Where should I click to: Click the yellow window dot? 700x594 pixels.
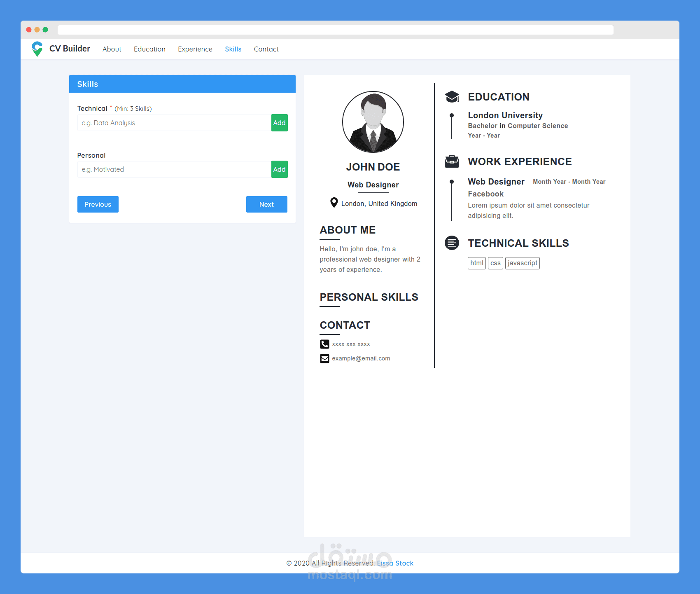[37, 30]
